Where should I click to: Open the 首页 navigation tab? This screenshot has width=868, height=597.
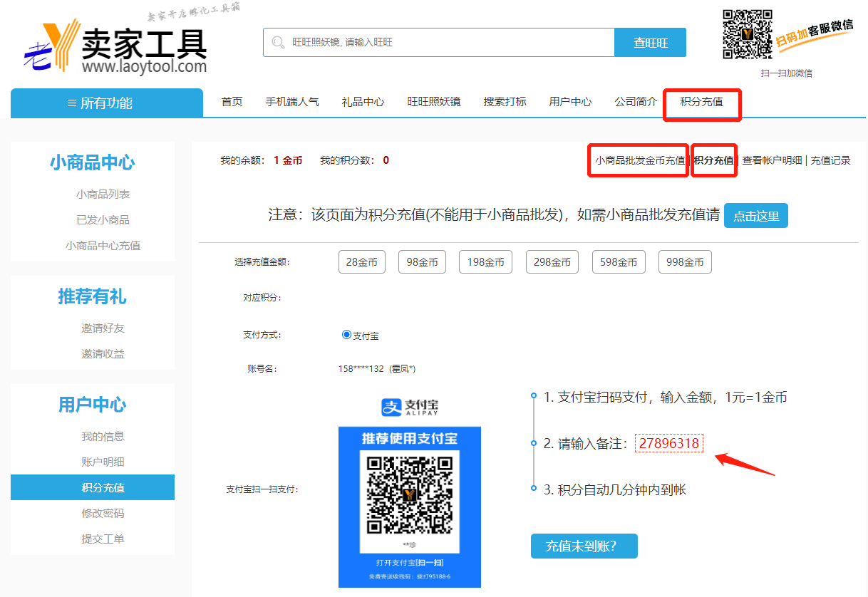232,102
